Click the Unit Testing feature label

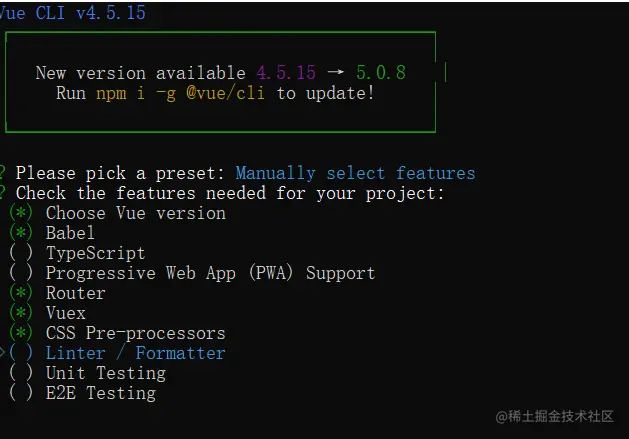105,373
